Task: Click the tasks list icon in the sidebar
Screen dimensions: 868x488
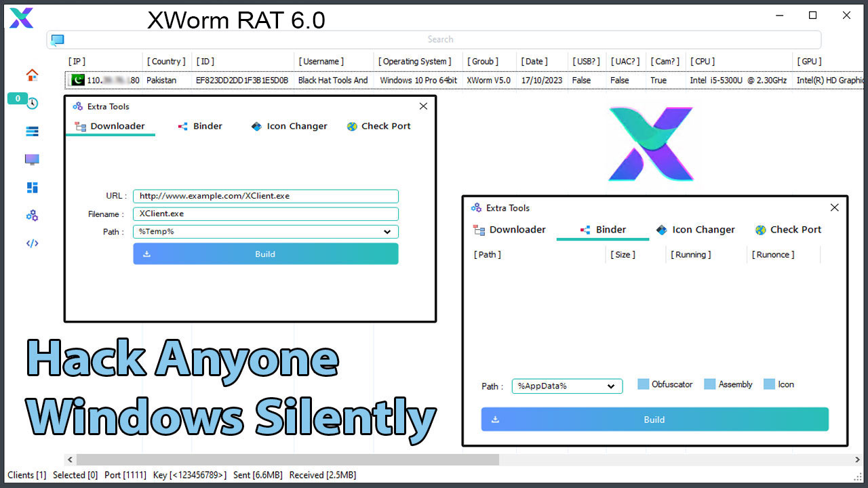Action: click(31, 131)
